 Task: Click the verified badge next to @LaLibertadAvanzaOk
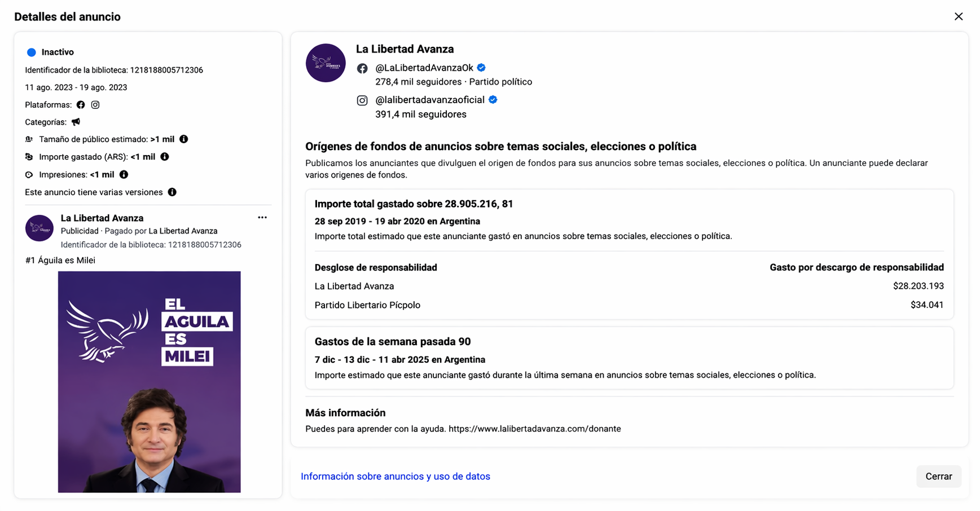(481, 67)
